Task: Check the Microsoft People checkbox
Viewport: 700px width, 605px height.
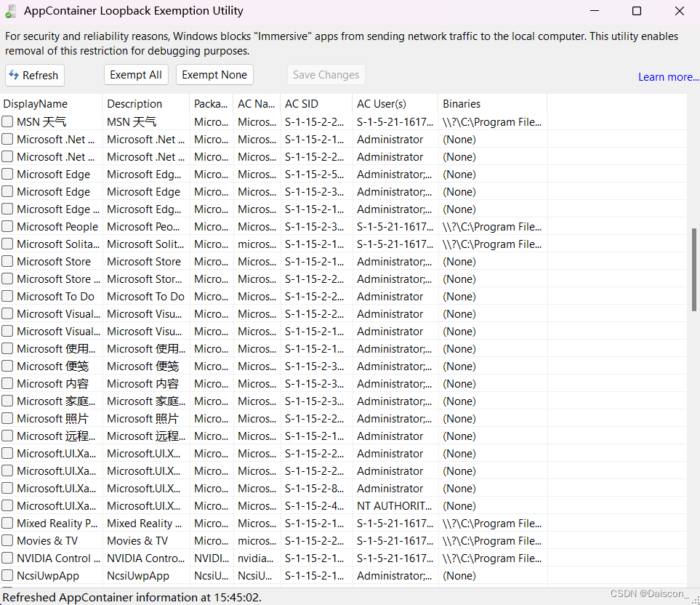Action: [x=7, y=226]
